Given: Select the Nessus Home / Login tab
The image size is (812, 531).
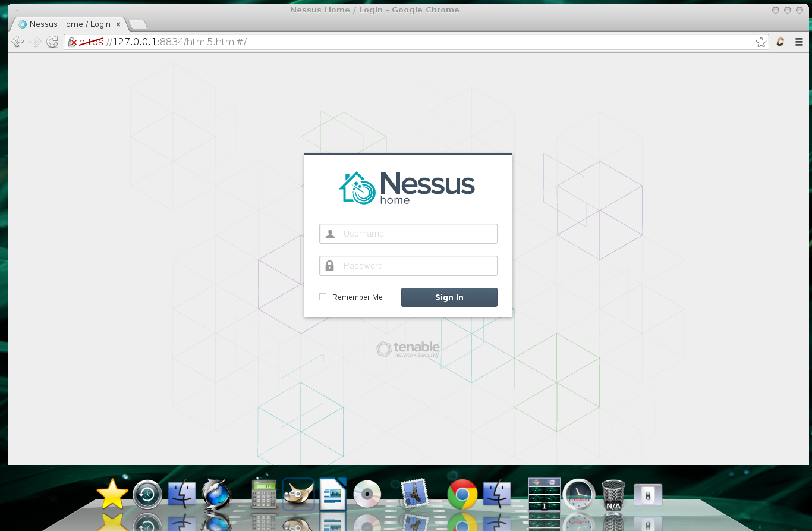Looking at the screenshot, I should click(69, 24).
